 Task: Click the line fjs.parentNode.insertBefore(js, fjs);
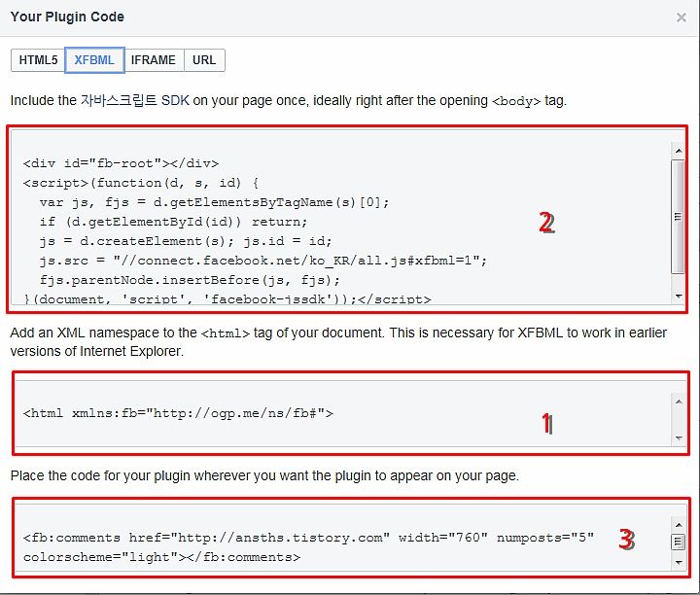[x=190, y=280]
